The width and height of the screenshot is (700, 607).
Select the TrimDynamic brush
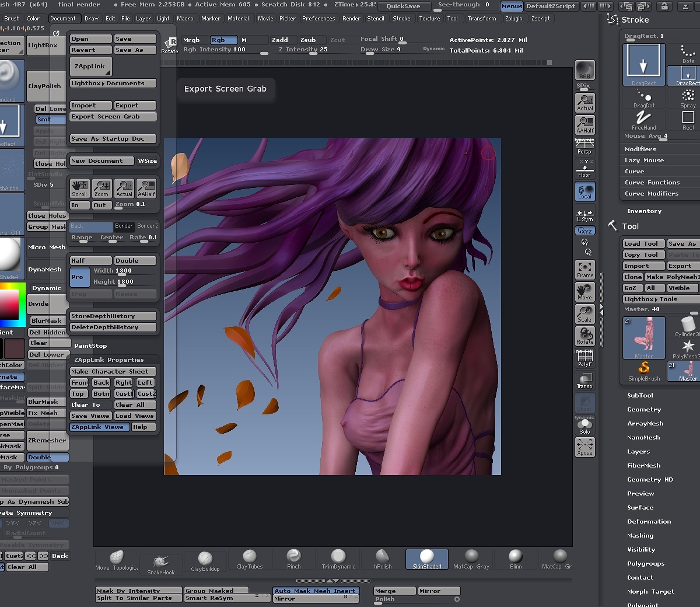click(x=338, y=559)
